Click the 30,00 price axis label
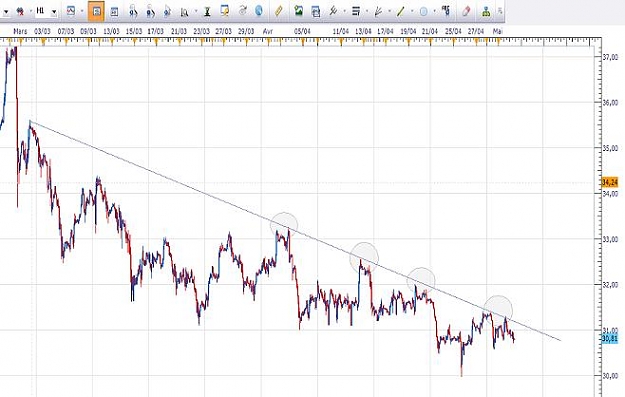This screenshot has width=625, height=397. tap(611, 375)
